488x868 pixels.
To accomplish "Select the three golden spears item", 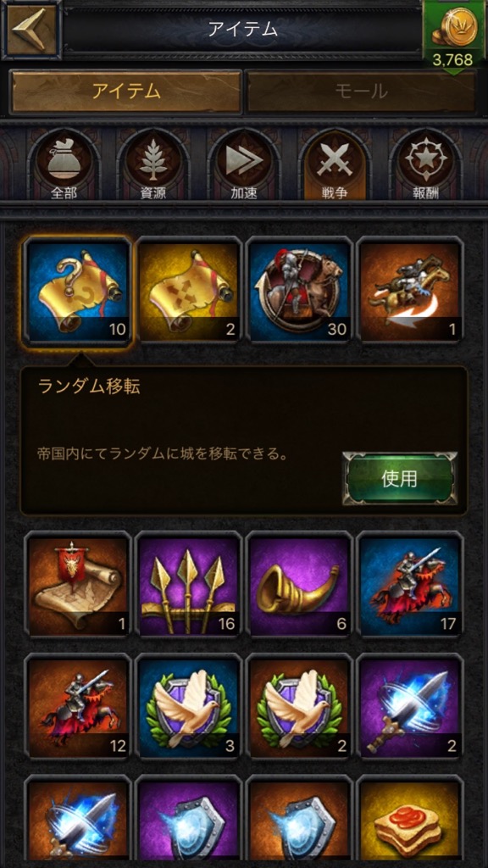I will tap(188, 585).
